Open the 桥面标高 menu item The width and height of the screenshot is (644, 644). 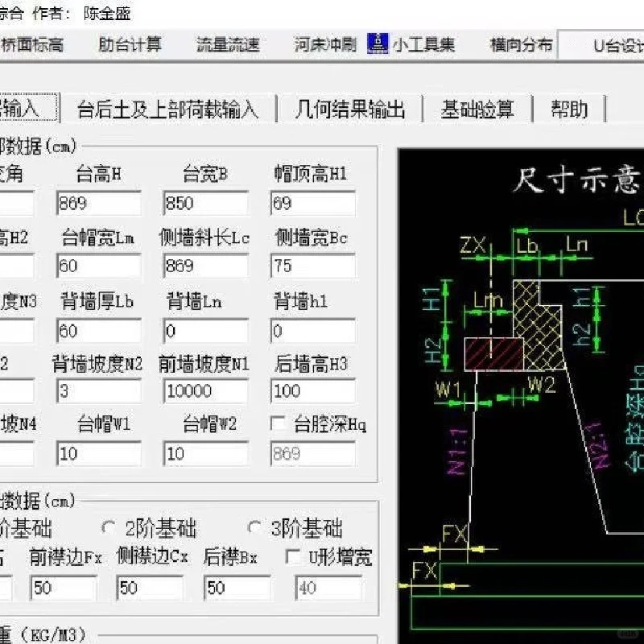[x=32, y=44]
